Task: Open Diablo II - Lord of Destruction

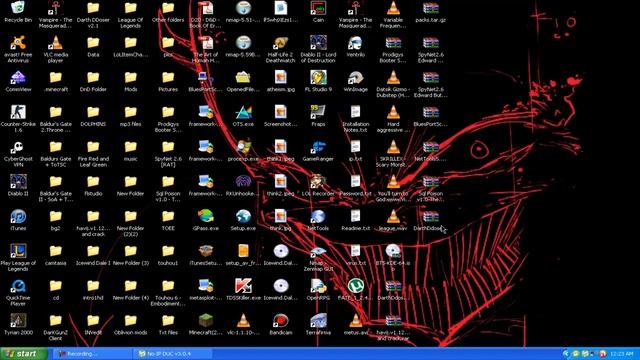Action: 318,43
